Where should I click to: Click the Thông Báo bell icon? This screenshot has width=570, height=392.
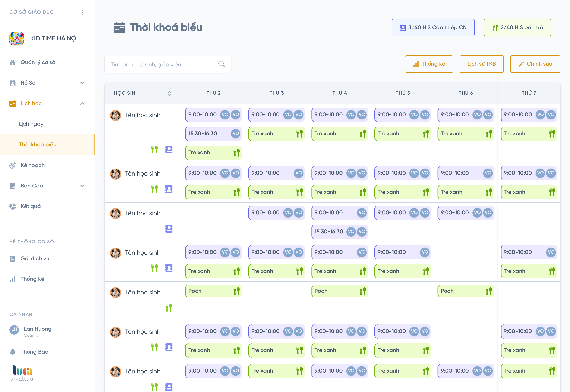[13, 352]
